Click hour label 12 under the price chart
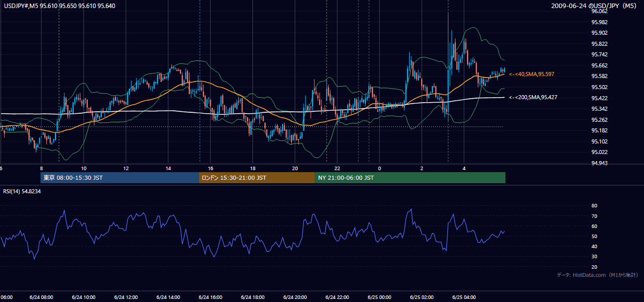This screenshot has height=302, width=644. tap(126, 168)
